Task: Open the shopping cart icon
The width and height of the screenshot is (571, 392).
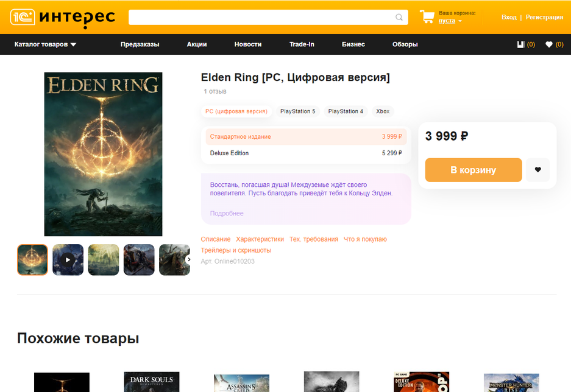Action: coord(427,16)
